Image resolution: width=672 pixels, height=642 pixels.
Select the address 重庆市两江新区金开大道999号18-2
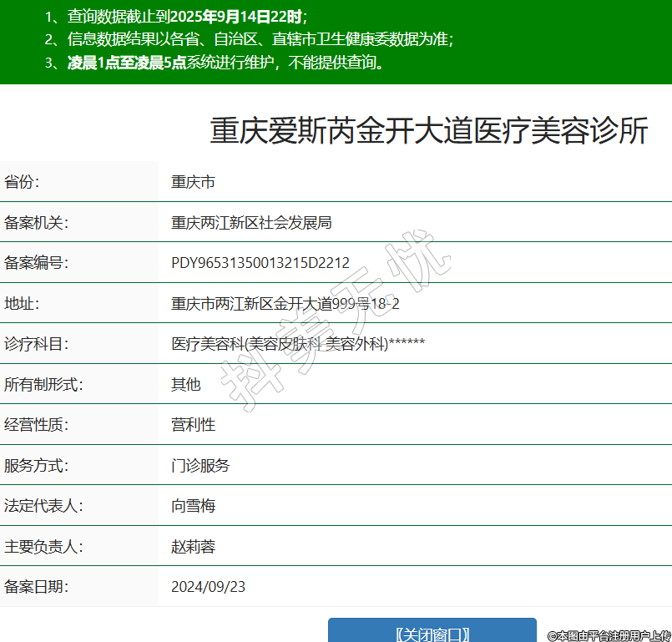pos(285,304)
